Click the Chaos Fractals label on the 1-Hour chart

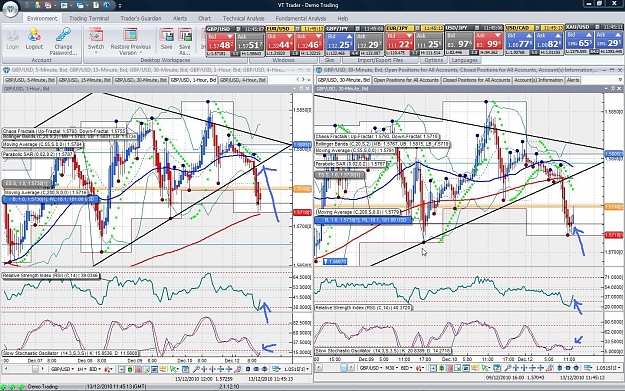pyautogui.click(x=64, y=131)
